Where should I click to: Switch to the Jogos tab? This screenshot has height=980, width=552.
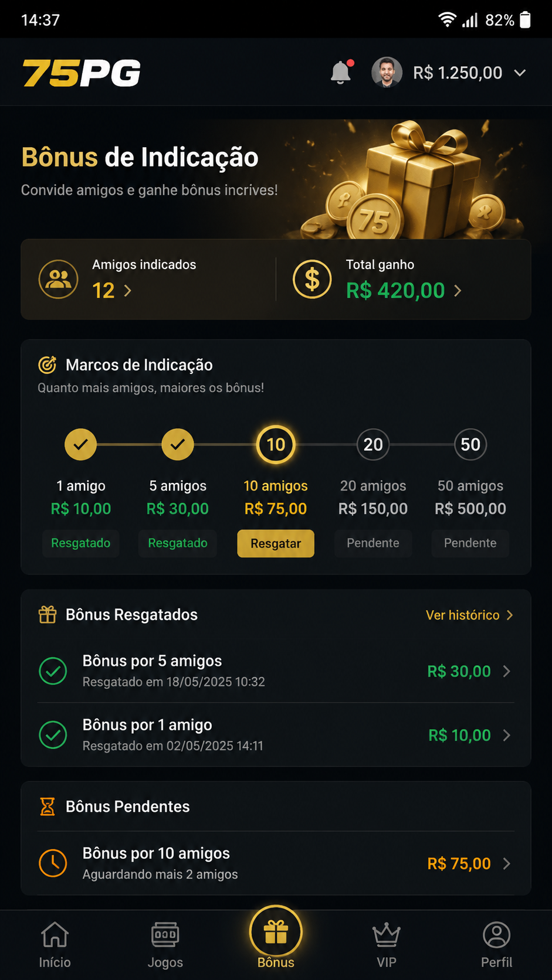[x=165, y=944]
